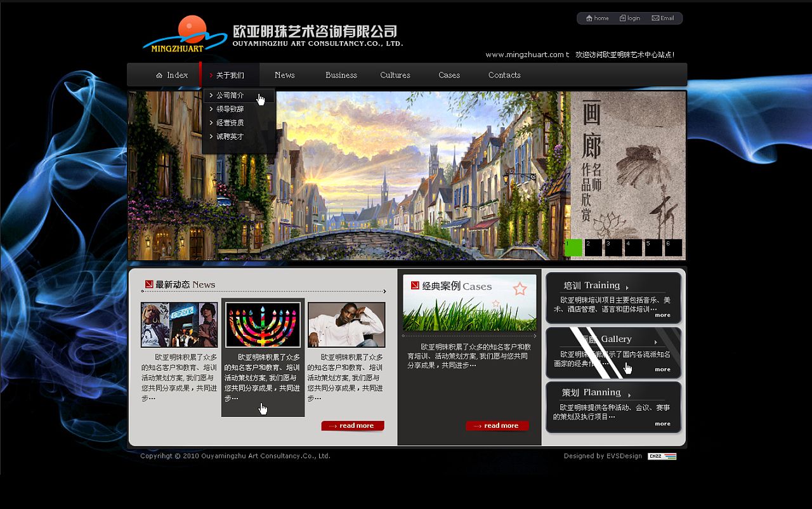The width and height of the screenshot is (812, 509).
Task: Click the home icon in top bar
Action: coord(589,18)
